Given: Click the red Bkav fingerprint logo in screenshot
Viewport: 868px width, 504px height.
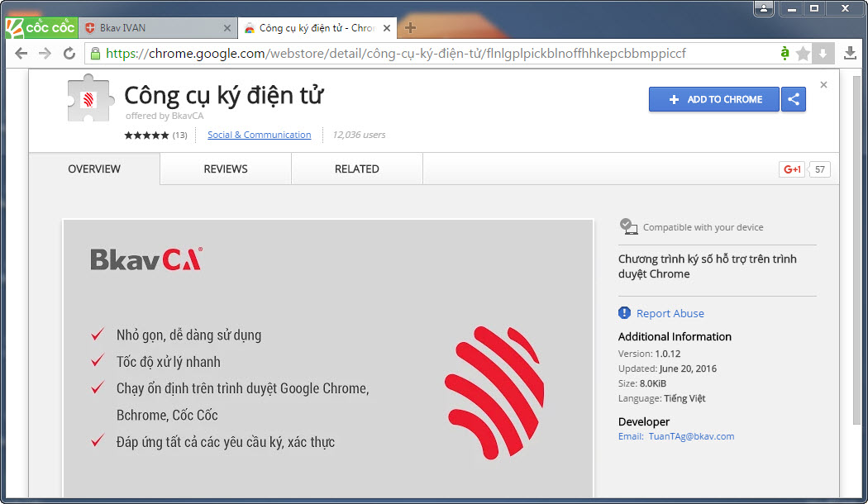Looking at the screenshot, I should (x=495, y=392).
